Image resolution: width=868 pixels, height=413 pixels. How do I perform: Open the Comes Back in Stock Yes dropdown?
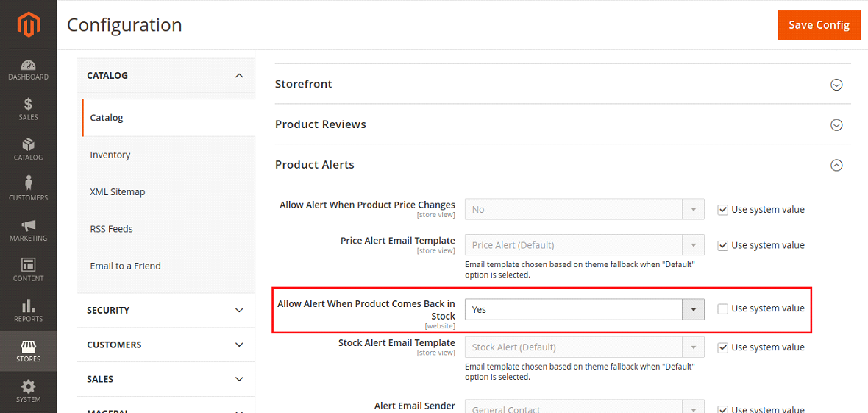click(585, 309)
